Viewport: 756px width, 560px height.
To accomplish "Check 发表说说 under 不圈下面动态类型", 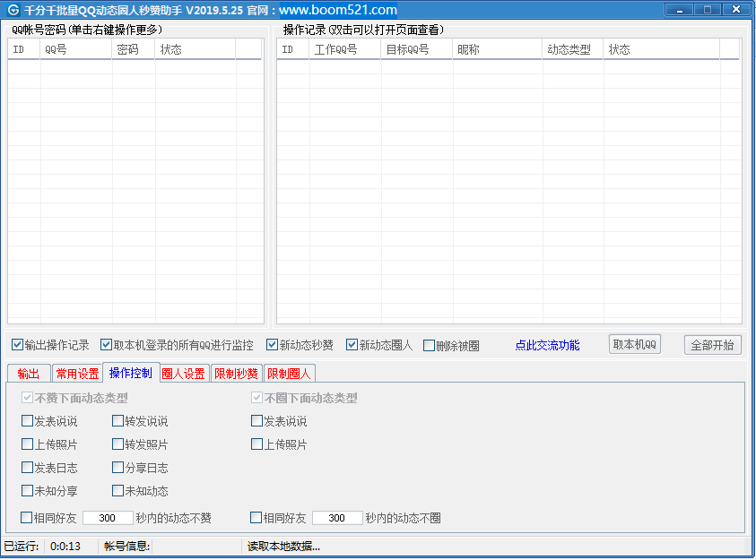I will pos(256,421).
